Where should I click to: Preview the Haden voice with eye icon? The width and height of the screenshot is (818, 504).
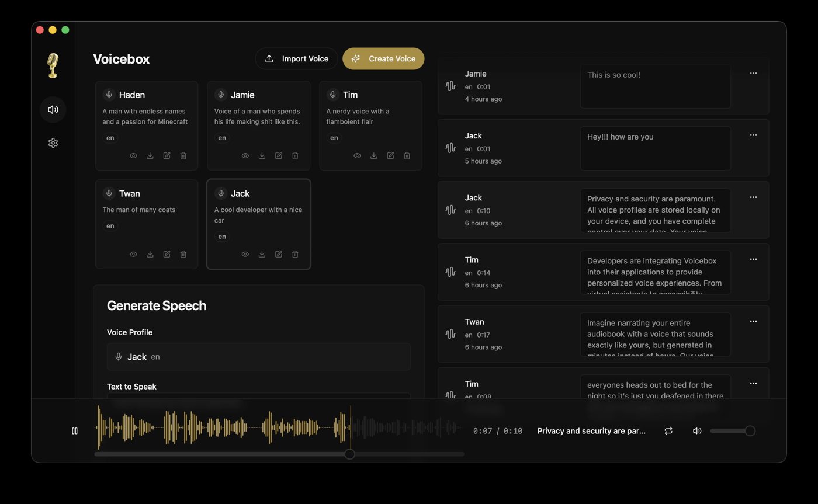click(133, 156)
